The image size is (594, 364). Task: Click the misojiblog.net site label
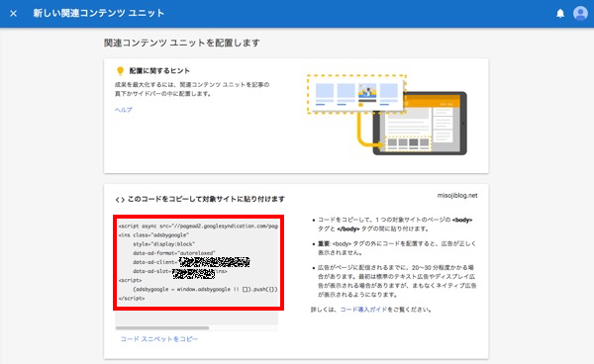[457, 196]
